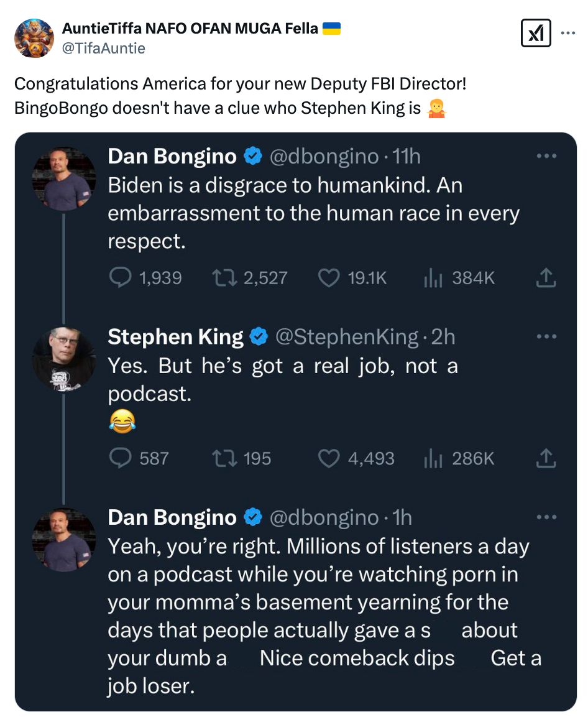Open more options on Bongino's last reply
The height and width of the screenshot is (725, 588).
tap(546, 517)
